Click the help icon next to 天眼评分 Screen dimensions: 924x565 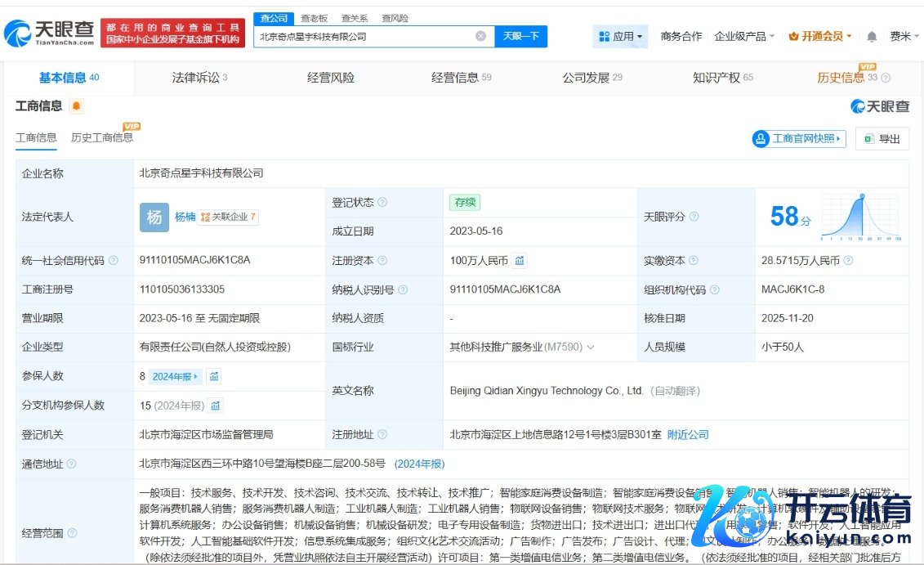click(x=694, y=217)
